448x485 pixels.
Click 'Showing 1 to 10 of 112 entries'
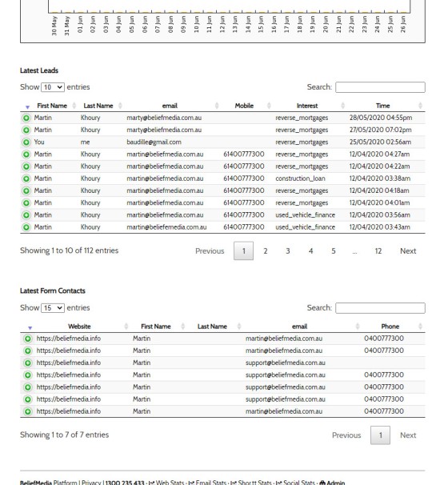click(x=70, y=251)
